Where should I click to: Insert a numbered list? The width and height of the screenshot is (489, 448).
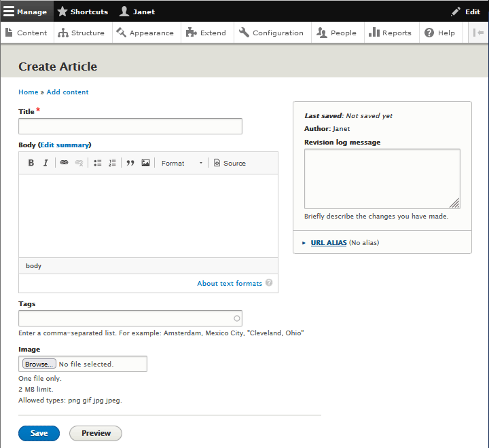click(x=112, y=163)
